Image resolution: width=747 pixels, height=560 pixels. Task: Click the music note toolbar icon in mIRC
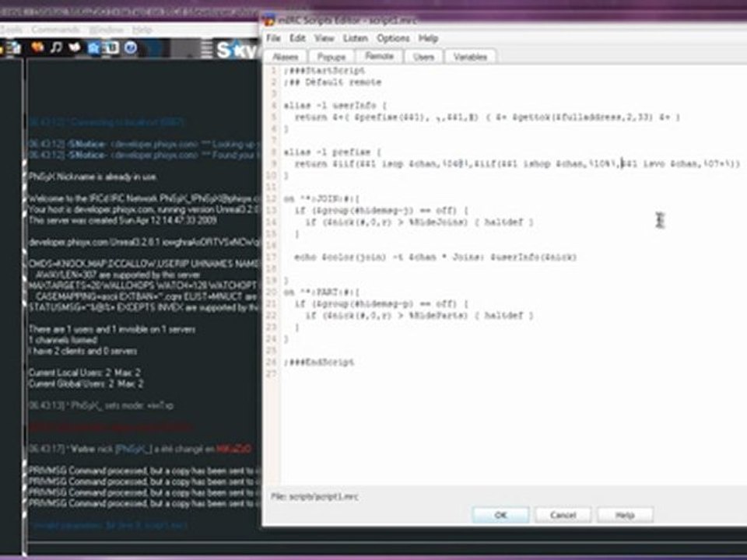[x=56, y=47]
